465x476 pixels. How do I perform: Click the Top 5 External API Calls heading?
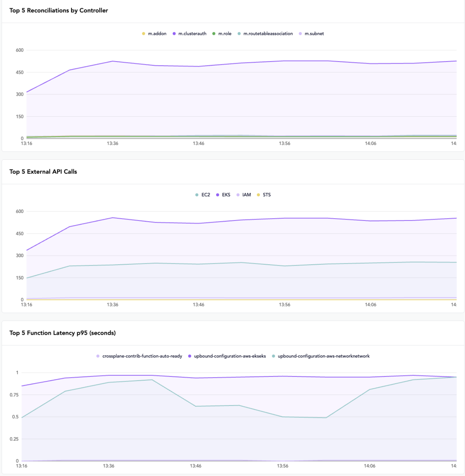[44, 171]
